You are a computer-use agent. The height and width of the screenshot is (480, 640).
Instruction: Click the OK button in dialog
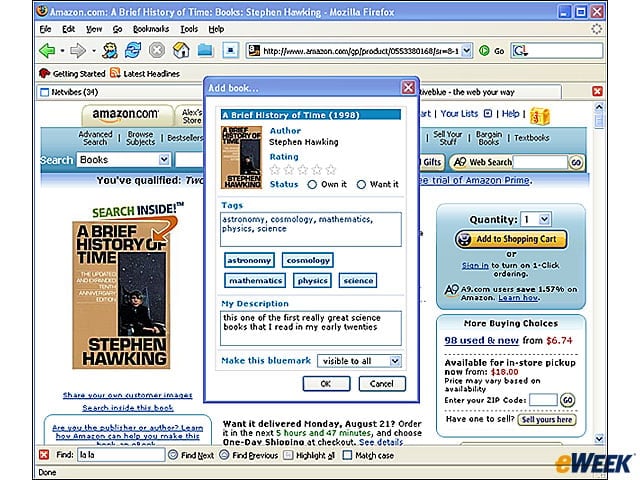[x=326, y=384]
